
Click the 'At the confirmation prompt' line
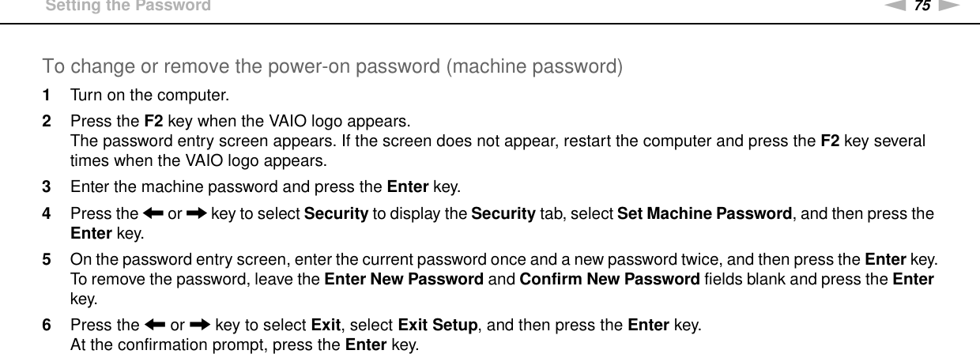(x=246, y=345)
